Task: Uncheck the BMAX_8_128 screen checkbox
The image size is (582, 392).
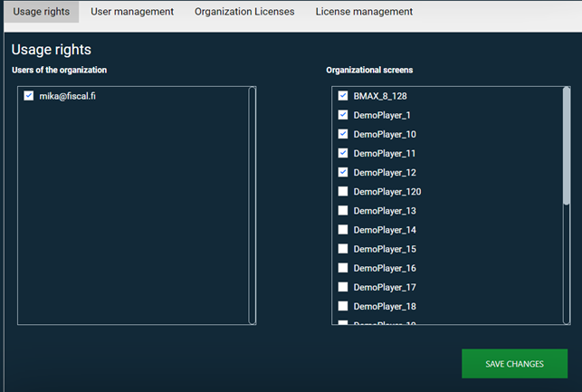Action: [x=343, y=96]
